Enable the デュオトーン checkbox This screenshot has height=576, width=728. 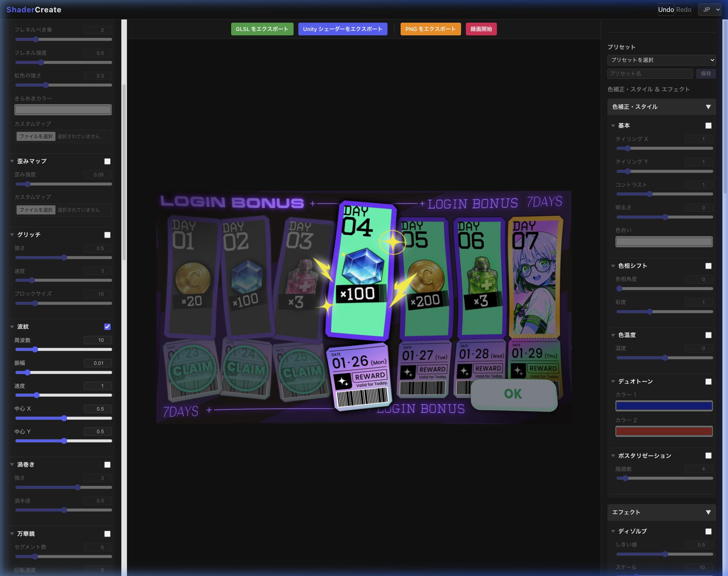(709, 382)
